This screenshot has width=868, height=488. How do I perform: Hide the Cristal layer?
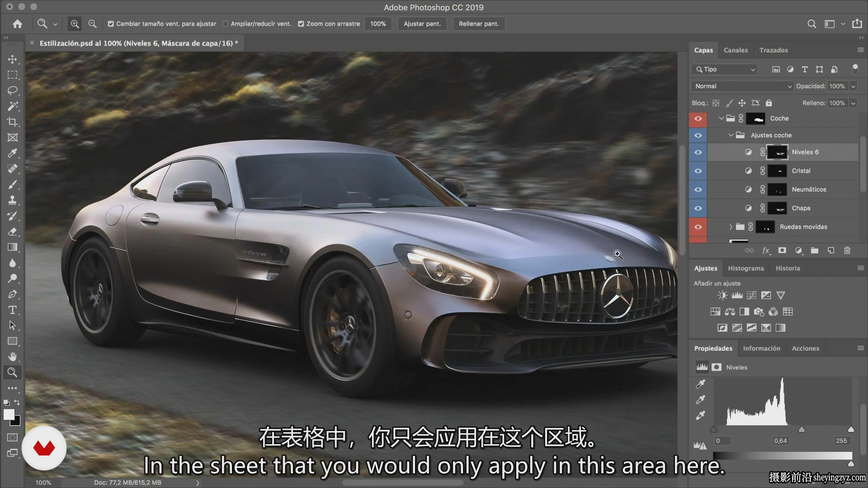click(x=698, y=171)
